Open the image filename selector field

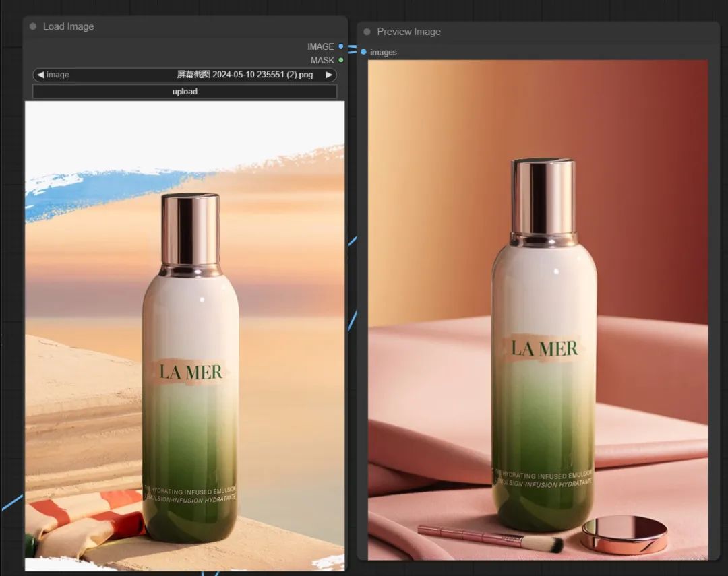click(185, 75)
